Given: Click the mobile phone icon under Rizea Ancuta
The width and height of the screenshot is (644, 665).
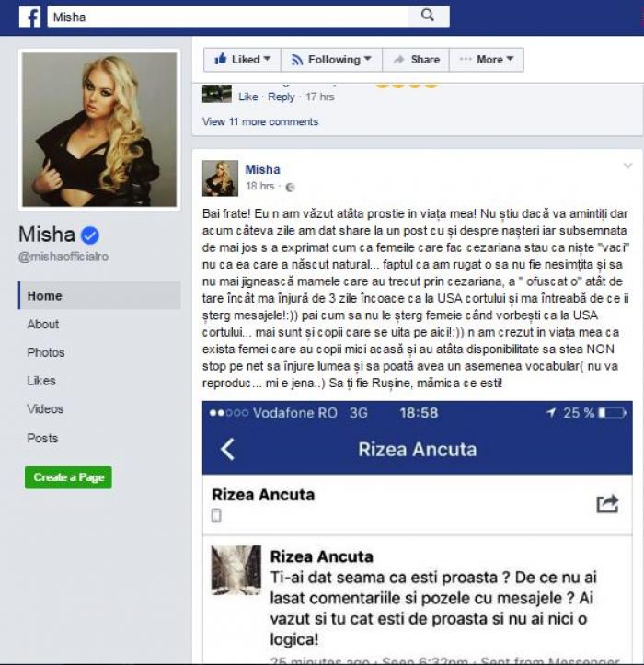Looking at the screenshot, I should (x=216, y=516).
